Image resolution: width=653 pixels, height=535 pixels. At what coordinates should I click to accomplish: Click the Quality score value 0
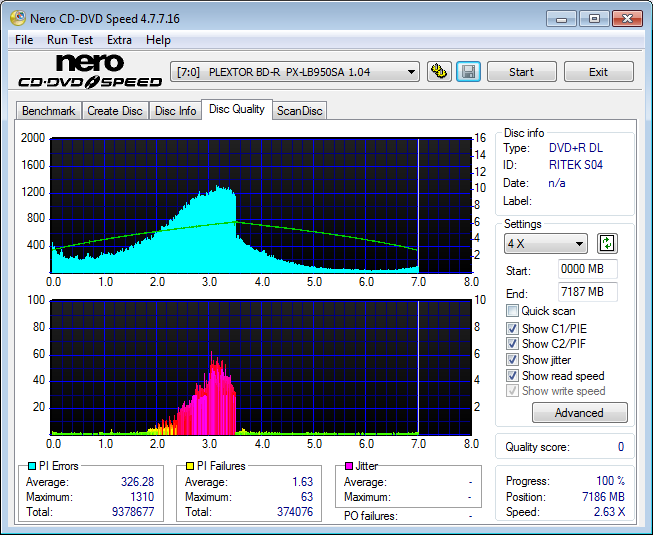(x=621, y=447)
